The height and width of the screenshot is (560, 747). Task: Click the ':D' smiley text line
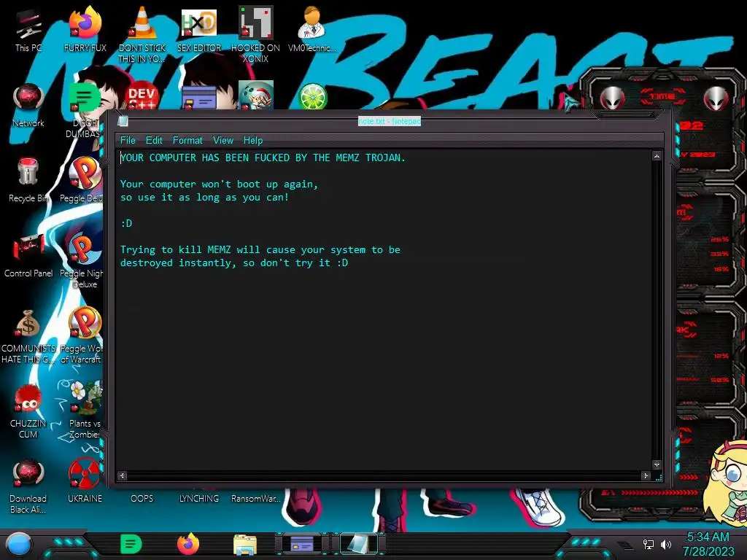coord(126,223)
